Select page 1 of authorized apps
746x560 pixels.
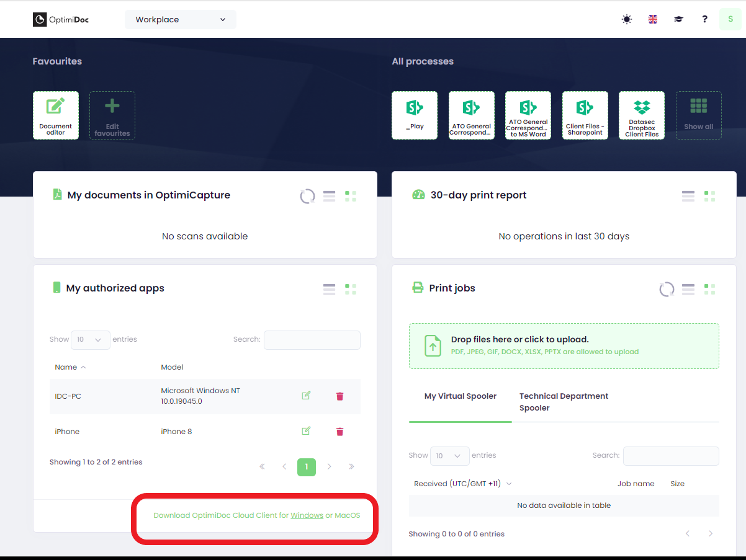click(307, 467)
